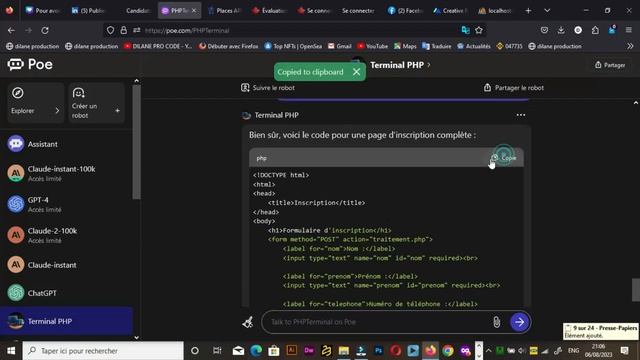Open the notification center icon
This screenshot has height=360, width=640.
point(624,351)
